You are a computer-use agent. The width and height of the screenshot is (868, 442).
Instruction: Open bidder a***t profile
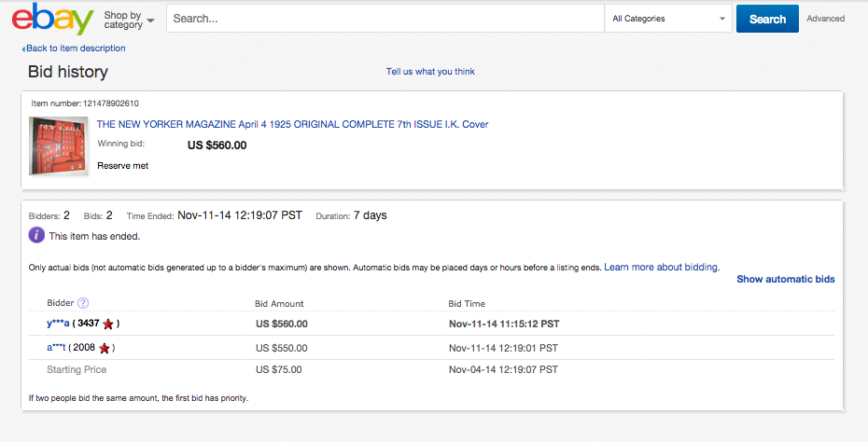(56, 348)
